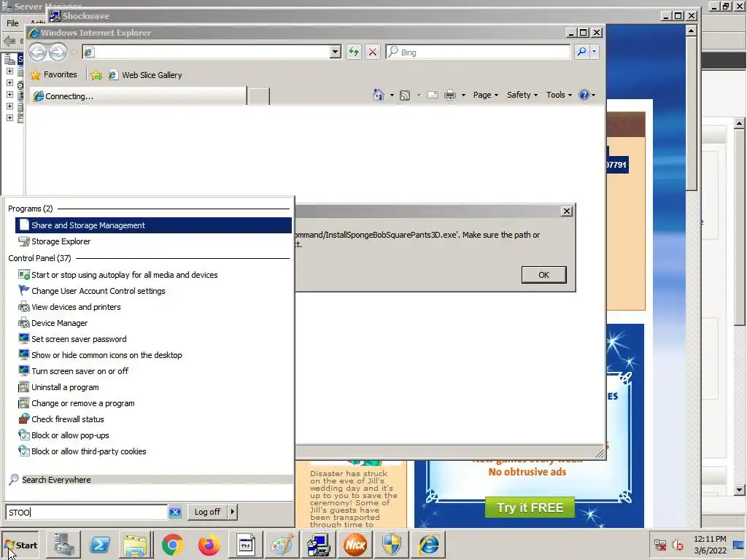This screenshot has height=560, width=747.
Task: Open the address bar dropdown arrow
Action: pyautogui.click(x=336, y=52)
